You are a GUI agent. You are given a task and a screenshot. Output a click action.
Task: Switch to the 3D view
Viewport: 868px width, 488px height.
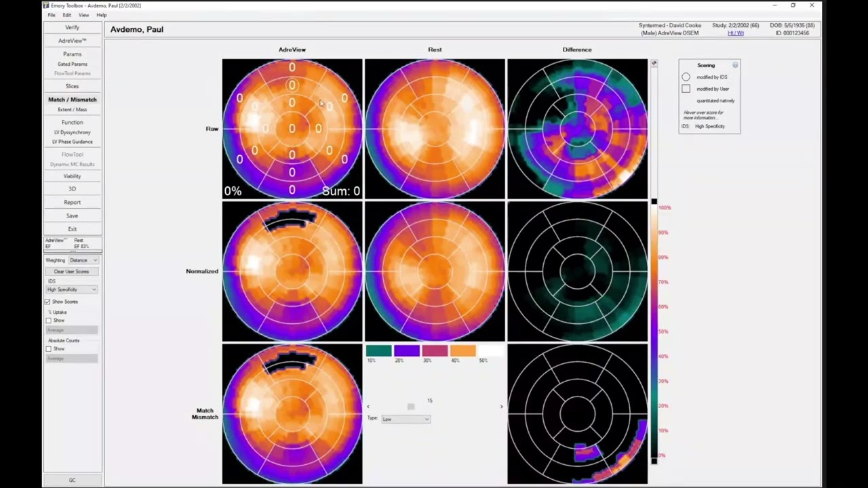pos(73,189)
